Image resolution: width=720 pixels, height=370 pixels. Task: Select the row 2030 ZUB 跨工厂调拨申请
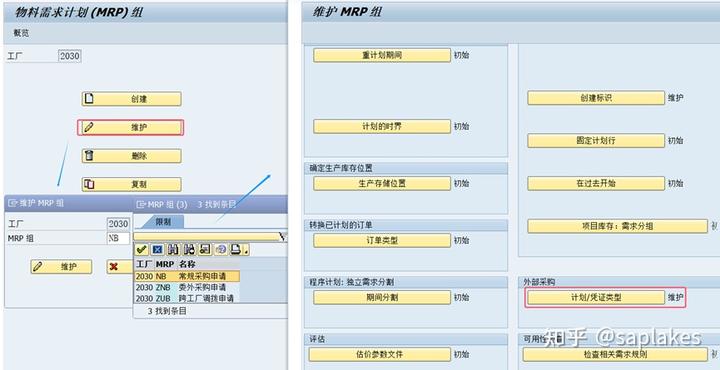pos(187,298)
